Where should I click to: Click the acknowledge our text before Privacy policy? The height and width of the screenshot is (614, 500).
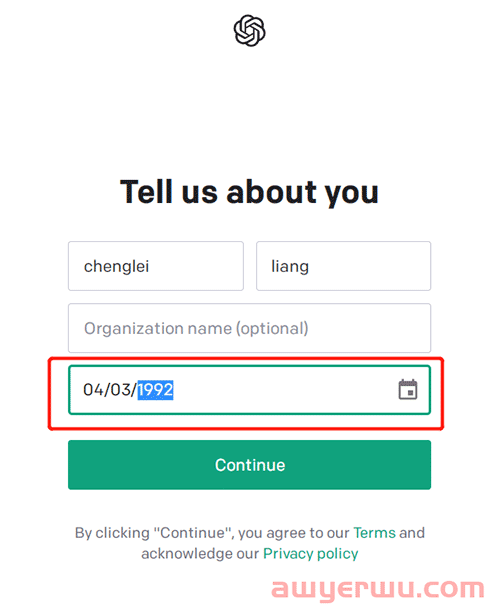(x=200, y=554)
